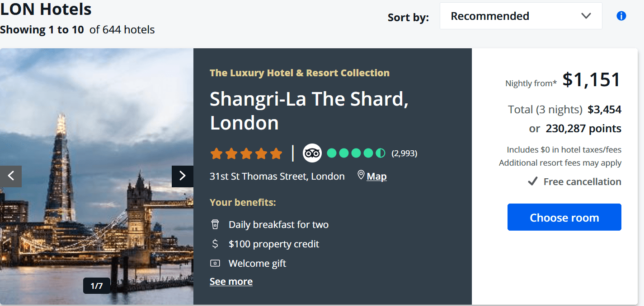Click the welcome gift icon

click(x=215, y=263)
